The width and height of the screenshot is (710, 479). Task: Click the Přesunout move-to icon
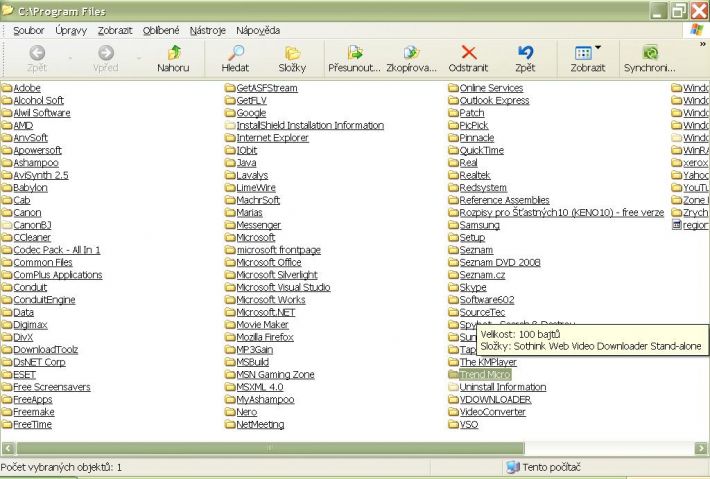coord(355,53)
